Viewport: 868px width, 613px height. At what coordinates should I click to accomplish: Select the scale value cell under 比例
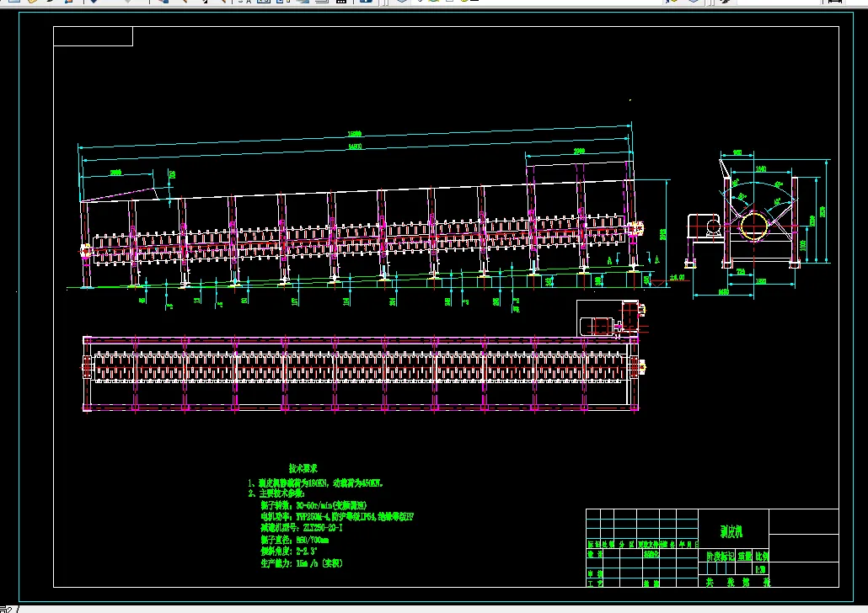pos(761,570)
